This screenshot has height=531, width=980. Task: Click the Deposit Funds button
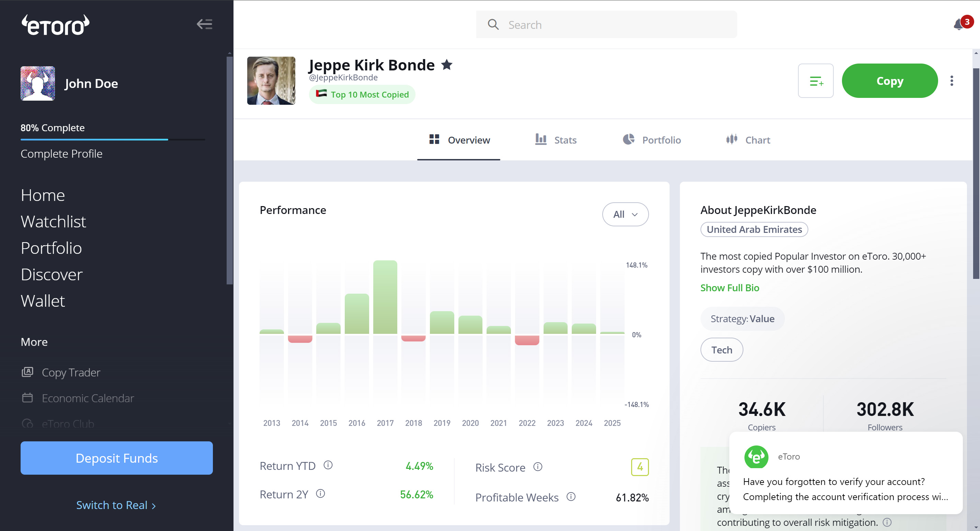click(116, 458)
